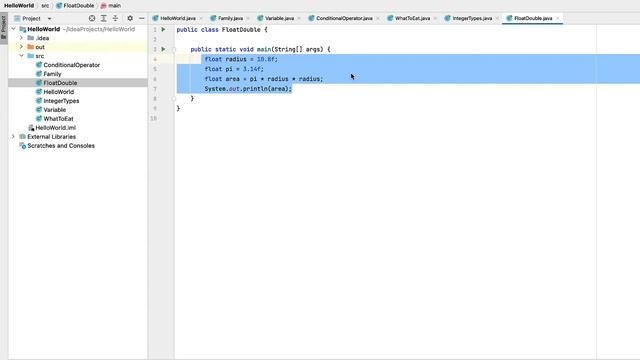Viewport: 640px width, 360px height.
Task: Click the External Libraries icon
Action: [x=22, y=137]
